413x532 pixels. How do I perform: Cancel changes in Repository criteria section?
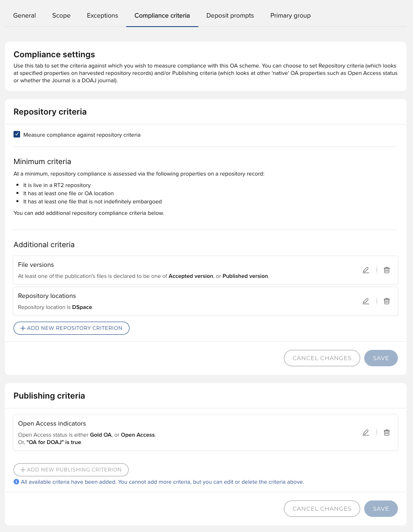[322, 358]
